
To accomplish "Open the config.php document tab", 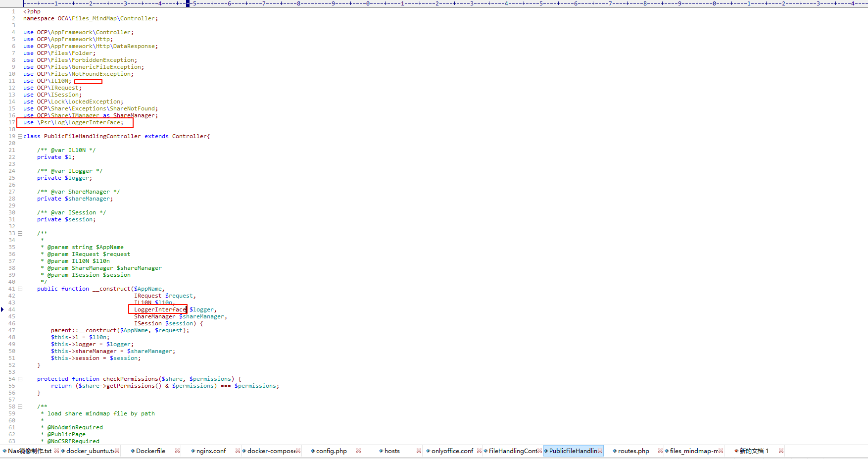I will (x=331, y=451).
